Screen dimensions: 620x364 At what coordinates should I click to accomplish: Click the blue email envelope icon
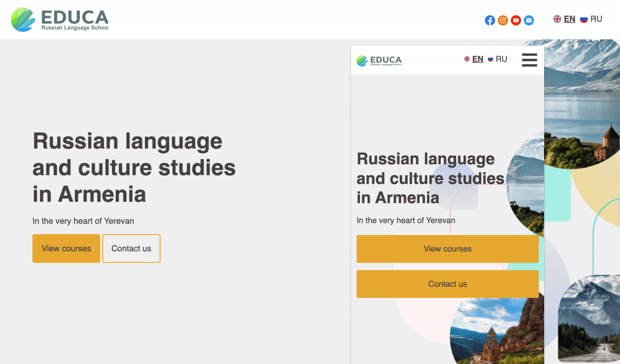pyautogui.click(x=529, y=20)
